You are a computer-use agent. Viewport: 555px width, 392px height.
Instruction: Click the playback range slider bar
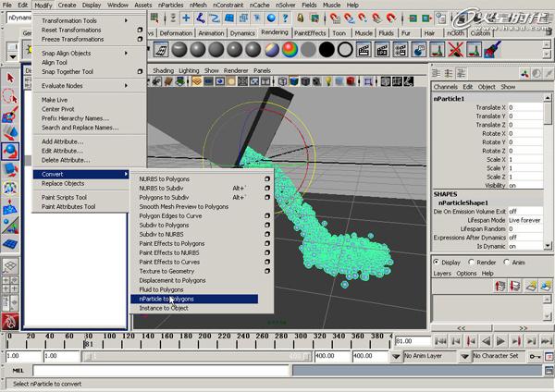point(197,357)
